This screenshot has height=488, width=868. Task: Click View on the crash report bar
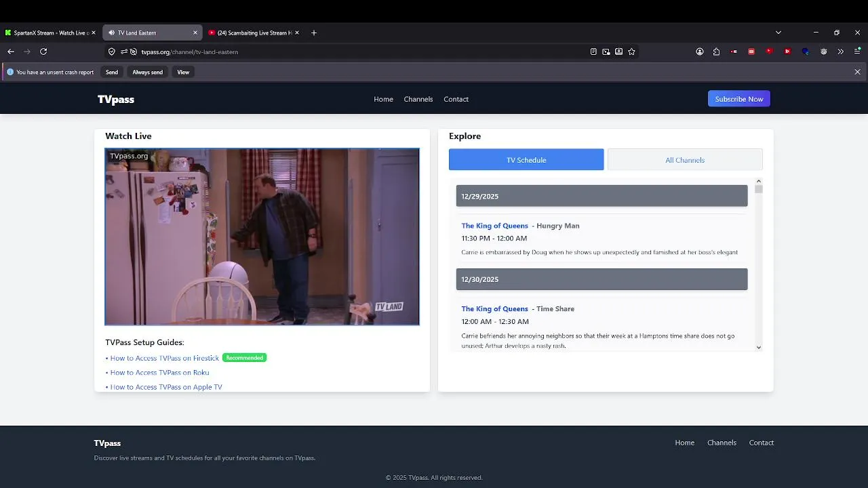[183, 72]
